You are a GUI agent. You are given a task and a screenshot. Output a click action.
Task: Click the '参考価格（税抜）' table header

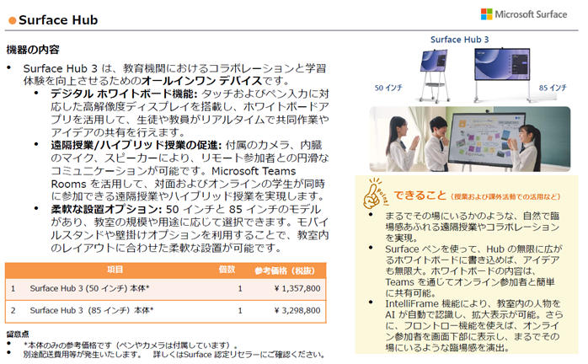(285, 270)
